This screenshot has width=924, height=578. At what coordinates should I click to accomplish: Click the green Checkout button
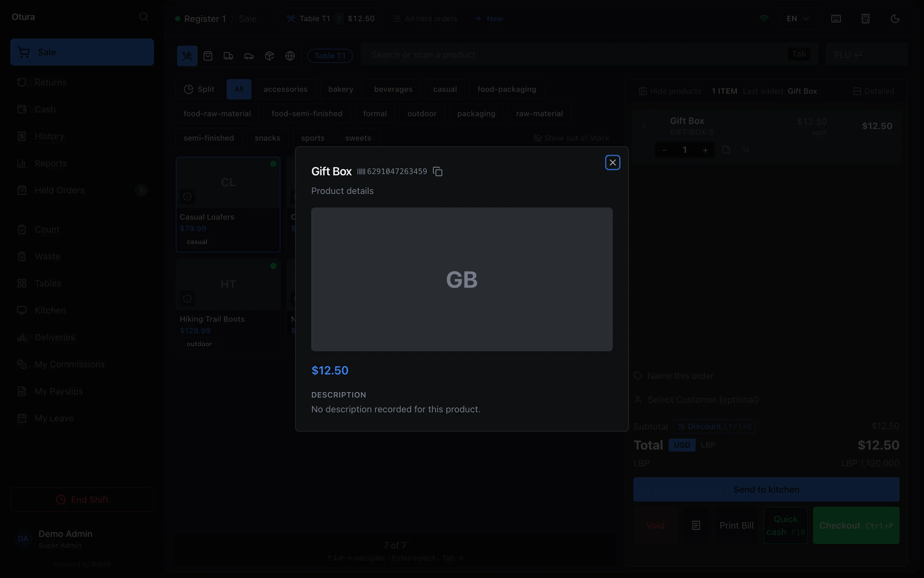(856, 525)
